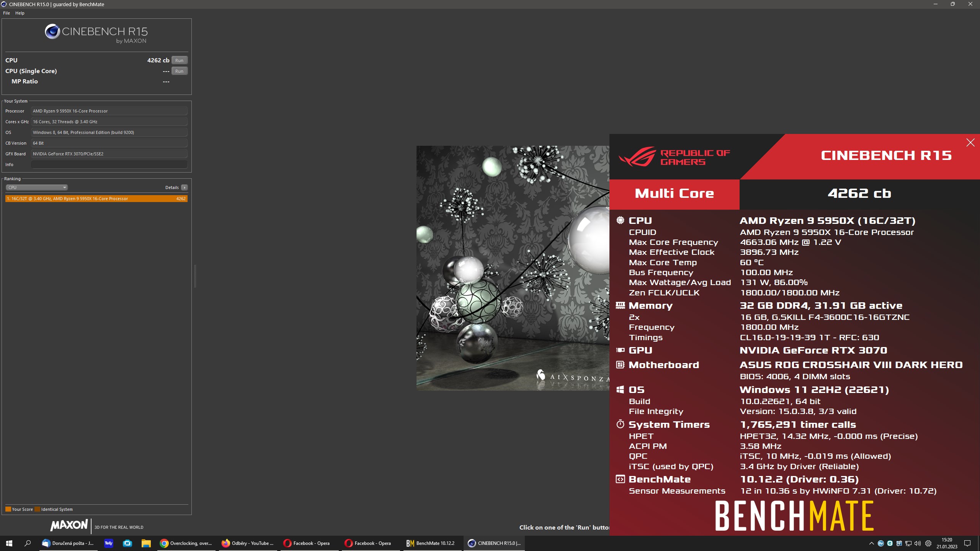This screenshot has width=980, height=551.
Task: Click the Multi Core label in overlay
Action: (x=674, y=193)
